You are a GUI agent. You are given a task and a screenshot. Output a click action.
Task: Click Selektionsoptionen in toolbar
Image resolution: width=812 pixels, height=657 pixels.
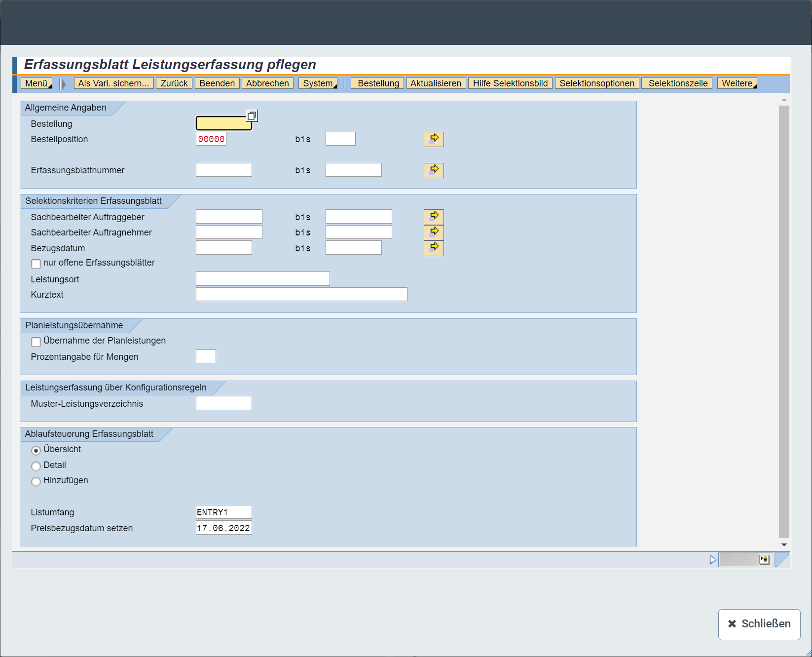click(x=597, y=83)
